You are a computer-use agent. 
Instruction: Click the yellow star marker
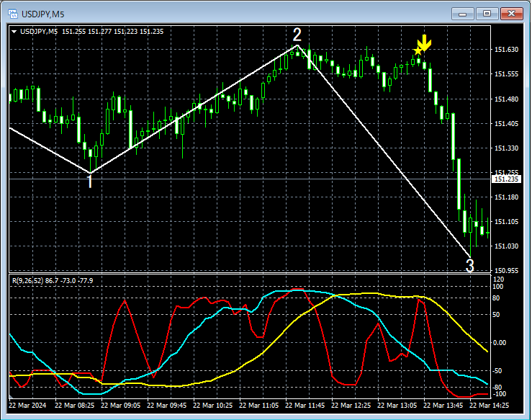point(418,51)
